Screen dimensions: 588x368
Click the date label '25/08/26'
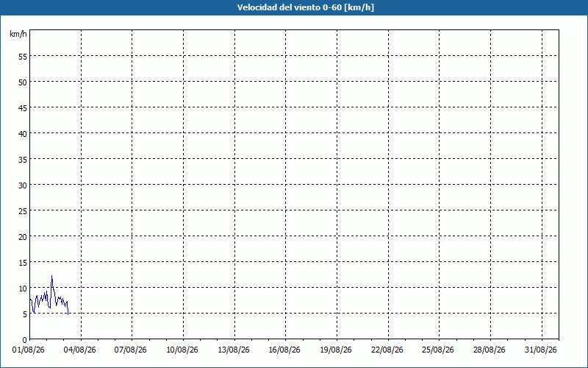click(x=438, y=350)
